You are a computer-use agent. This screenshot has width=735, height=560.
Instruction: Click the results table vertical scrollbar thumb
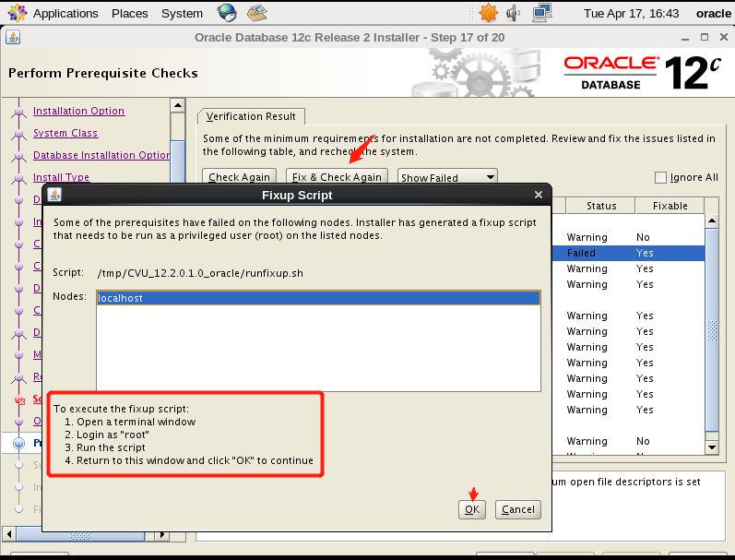(712, 330)
